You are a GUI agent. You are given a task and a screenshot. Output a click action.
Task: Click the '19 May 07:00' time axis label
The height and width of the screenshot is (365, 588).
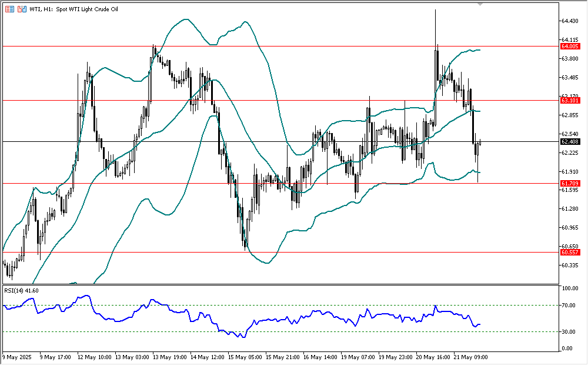(x=358, y=357)
